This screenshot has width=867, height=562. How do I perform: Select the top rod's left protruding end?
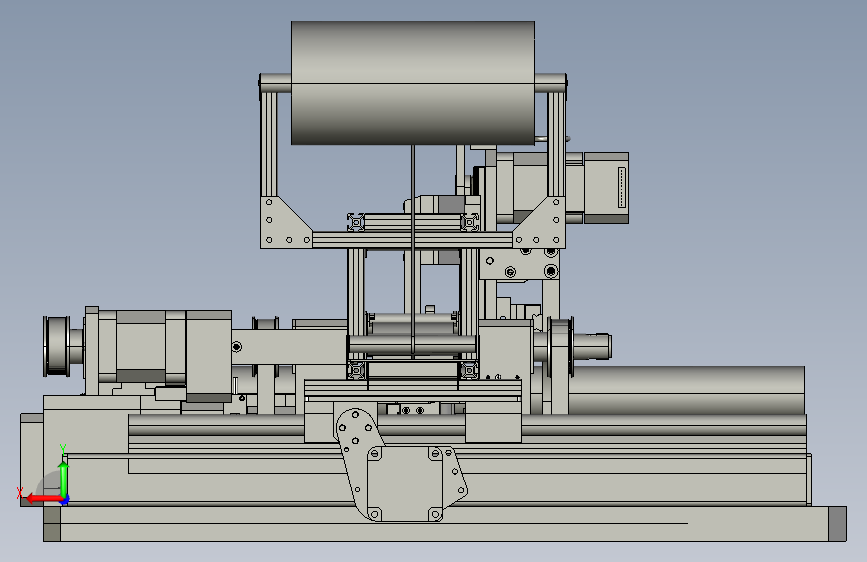pos(275,83)
